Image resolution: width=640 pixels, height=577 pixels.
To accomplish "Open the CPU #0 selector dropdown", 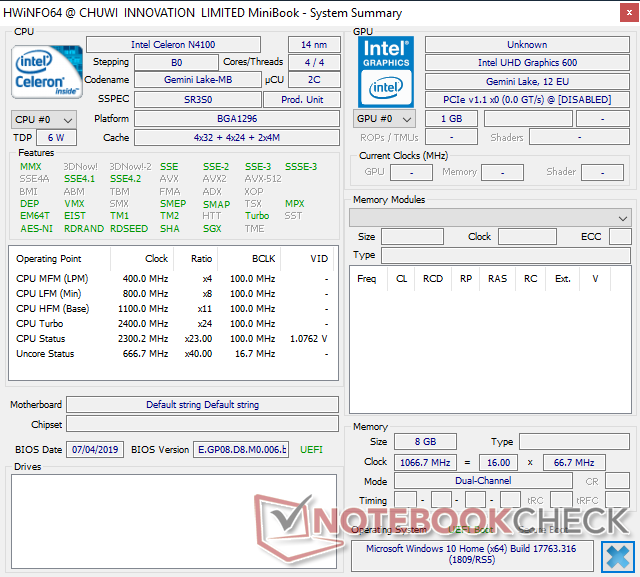I will pyautogui.click(x=44, y=120).
